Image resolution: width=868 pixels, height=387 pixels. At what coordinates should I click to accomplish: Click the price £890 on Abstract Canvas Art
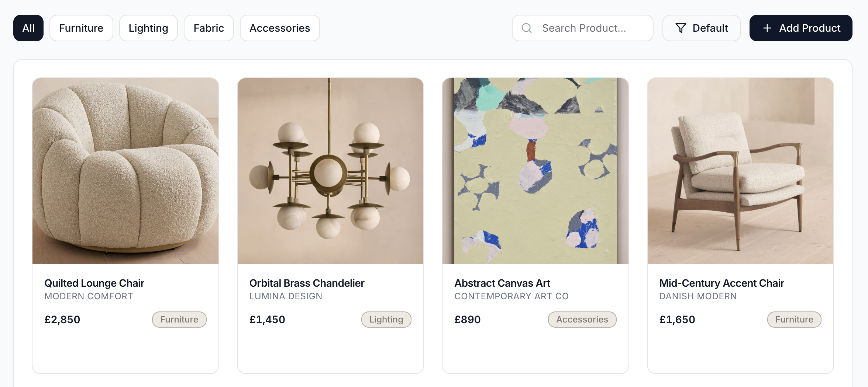point(467,320)
